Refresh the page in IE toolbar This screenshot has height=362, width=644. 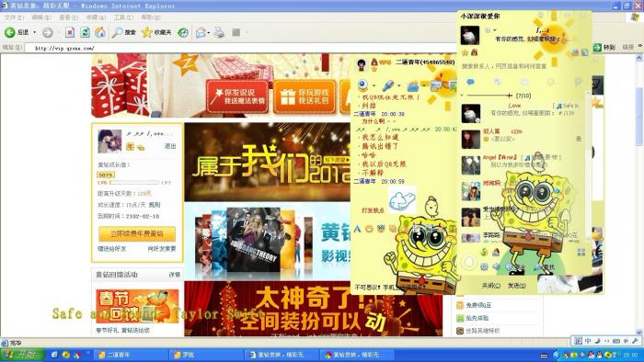(85, 32)
